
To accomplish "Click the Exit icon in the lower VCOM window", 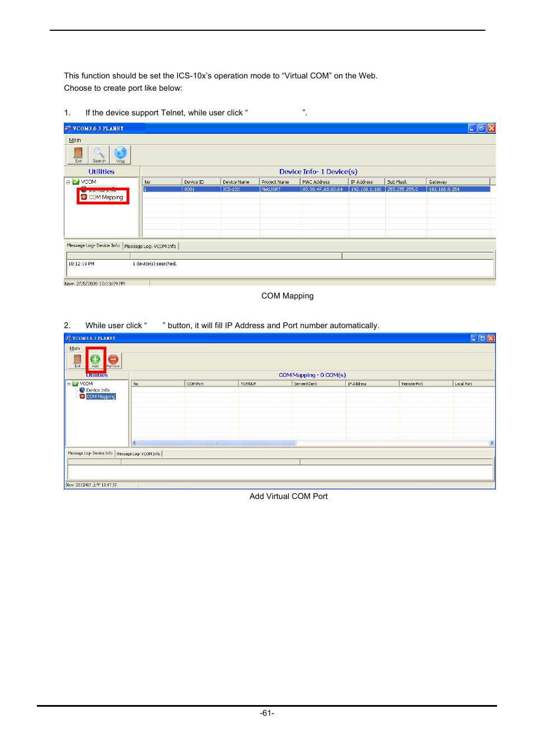I will pyautogui.click(x=77, y=361).
